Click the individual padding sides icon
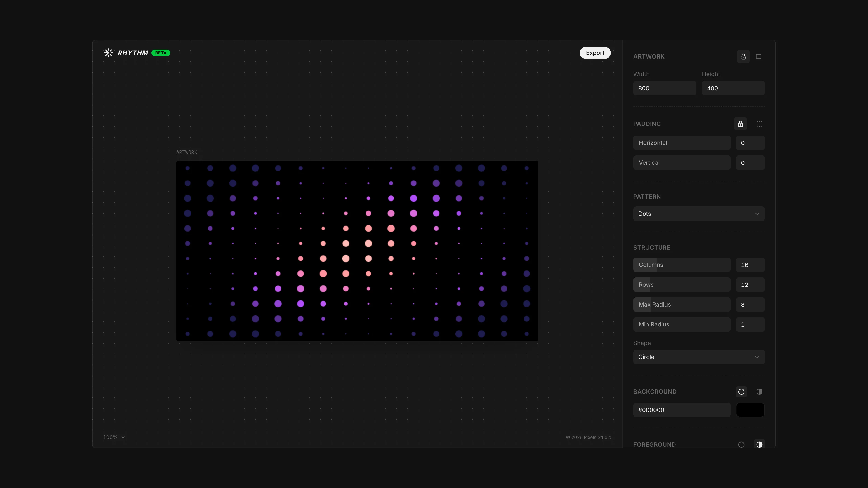The image size is (868, 488). tap(759, 124)
